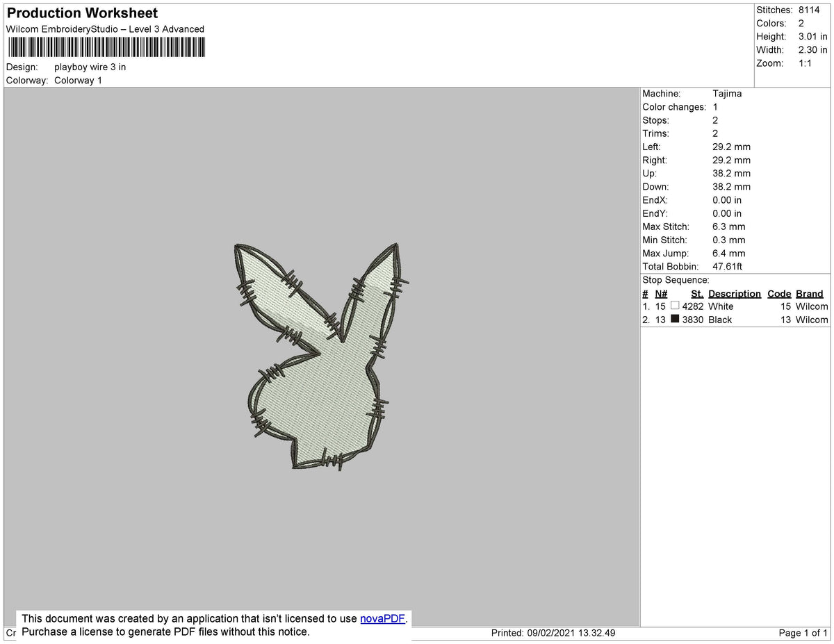Select the 'White' description in stop 1
This screenshot has width=834, height=644.
coord(721,306)
